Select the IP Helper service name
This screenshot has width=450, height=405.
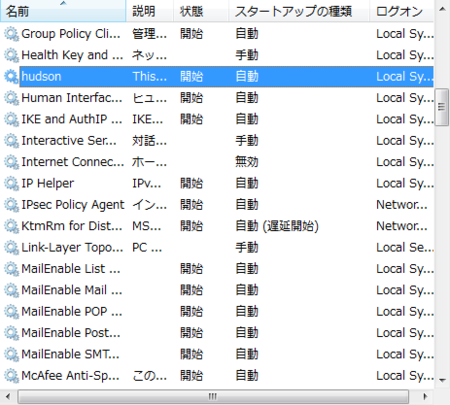(48, 183)
